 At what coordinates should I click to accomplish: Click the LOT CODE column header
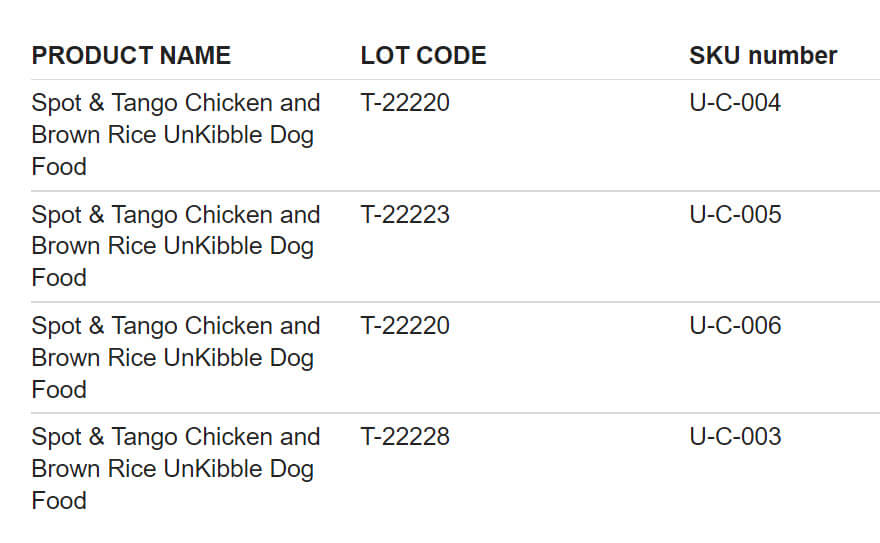pos(423,55)
